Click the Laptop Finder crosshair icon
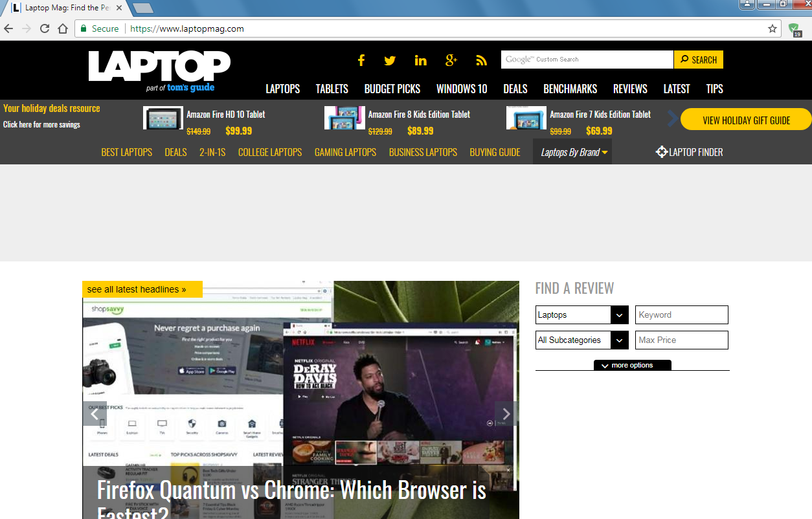Screen dimensions: 812x519 click(x=661, y=152)
